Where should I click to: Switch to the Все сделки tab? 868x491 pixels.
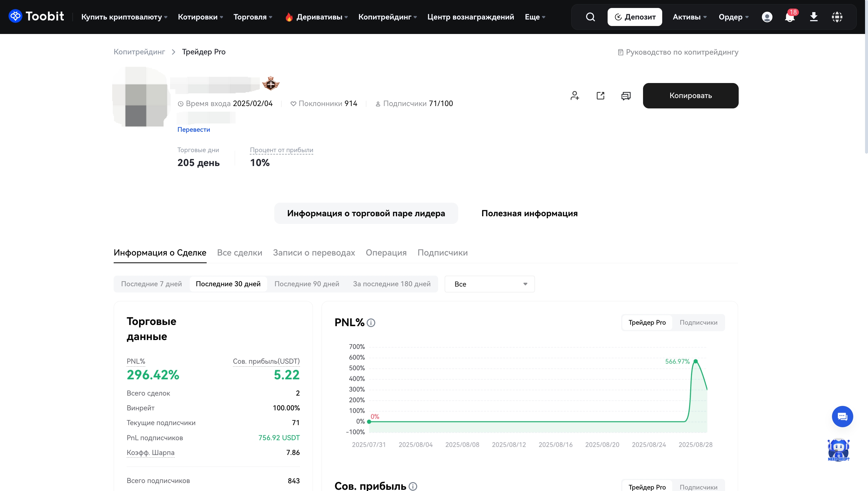pos(239,253)
